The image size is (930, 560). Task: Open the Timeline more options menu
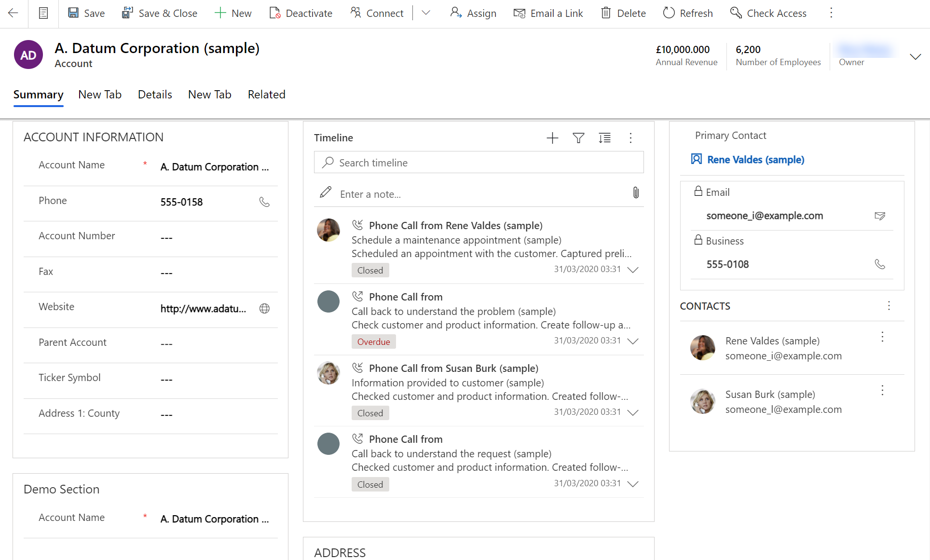point(631,137)
